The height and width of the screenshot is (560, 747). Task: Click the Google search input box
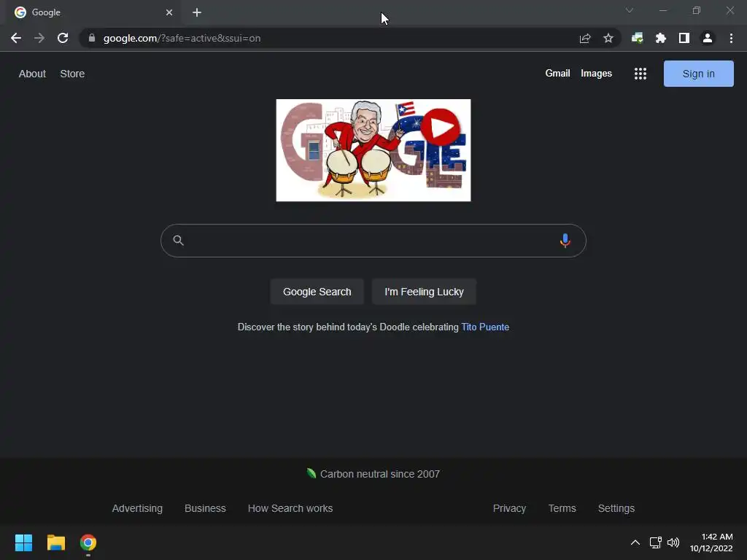coord(373,241)
